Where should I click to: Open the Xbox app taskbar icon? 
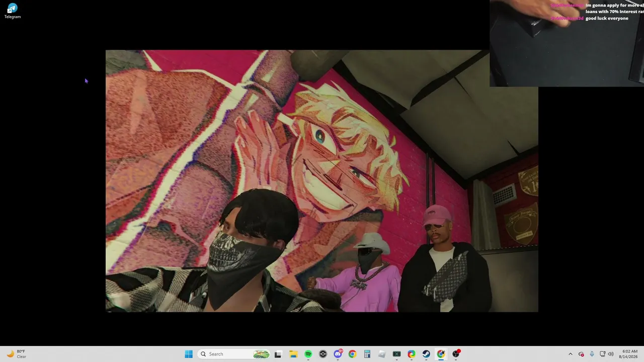(396, 354)
